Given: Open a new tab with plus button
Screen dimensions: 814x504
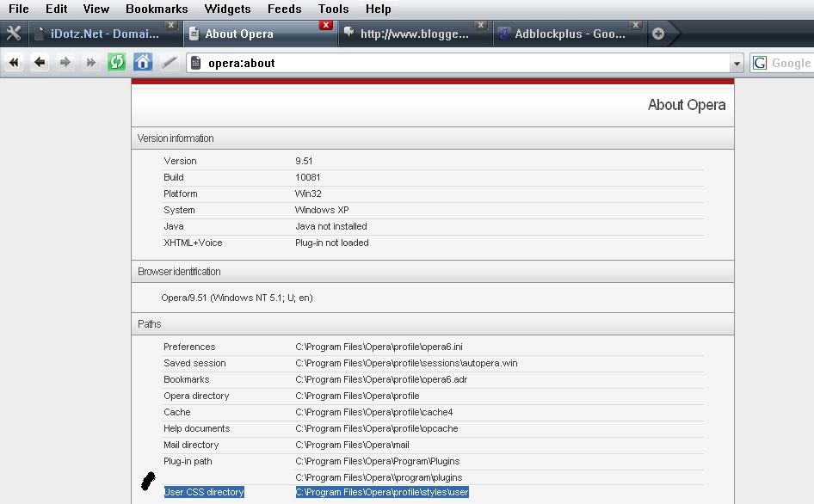Looking at the screenshot, I should pos(658,34).
